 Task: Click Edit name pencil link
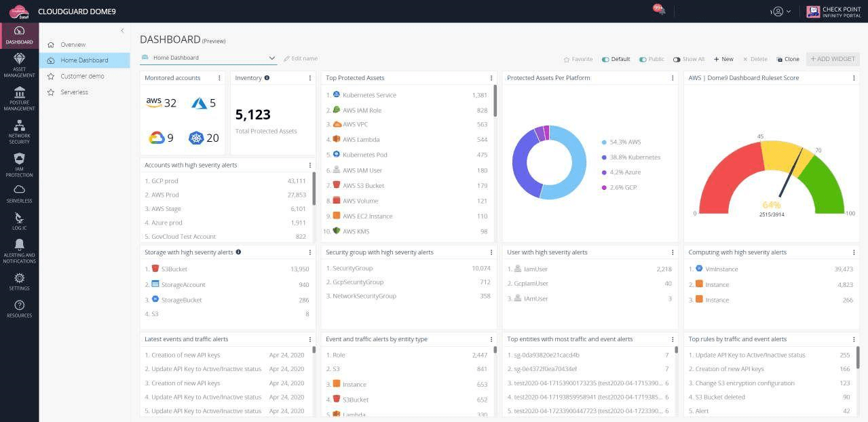(301, 58)
